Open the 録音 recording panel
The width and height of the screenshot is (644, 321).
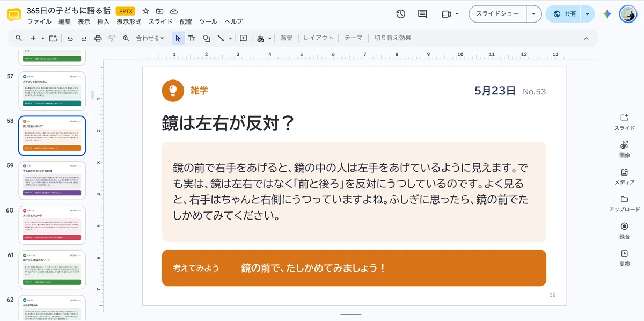tap(624, 231)
